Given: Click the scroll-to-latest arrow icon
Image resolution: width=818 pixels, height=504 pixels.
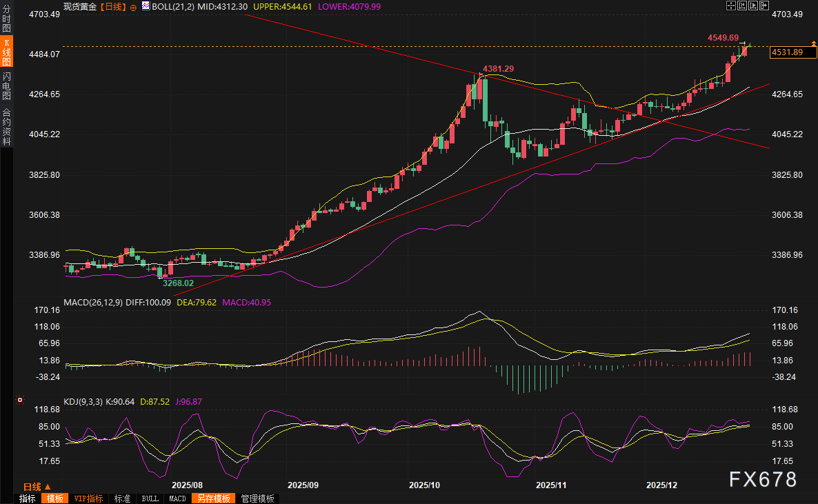Looking at the screenshot, I should coord(764,6).
